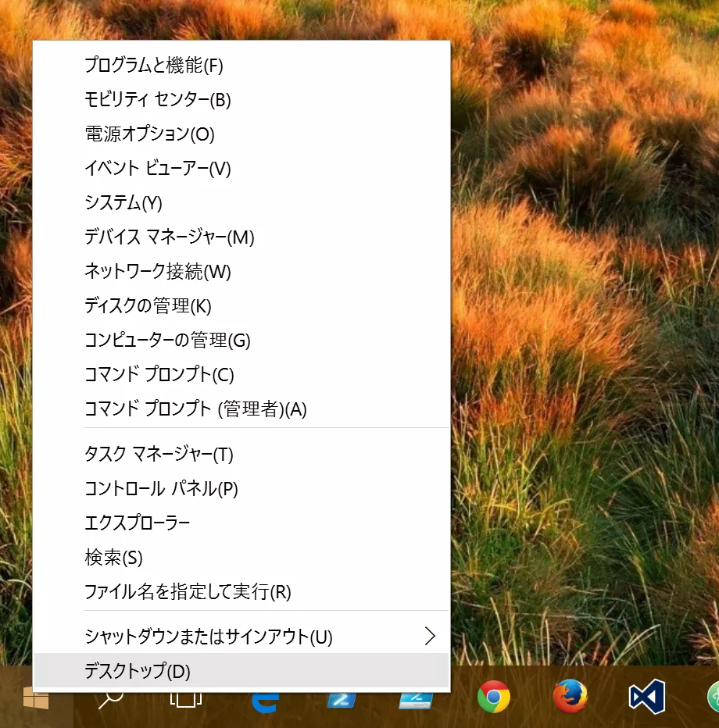Click ネットワーク接続(W) menu item
This screenshot has height=728, width=719.
coord(157,272)
